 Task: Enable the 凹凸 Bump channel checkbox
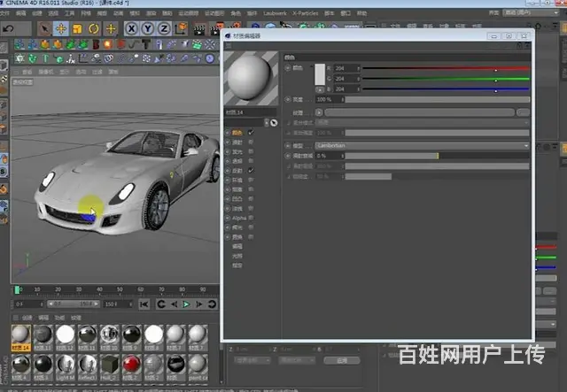click(251, 199)
